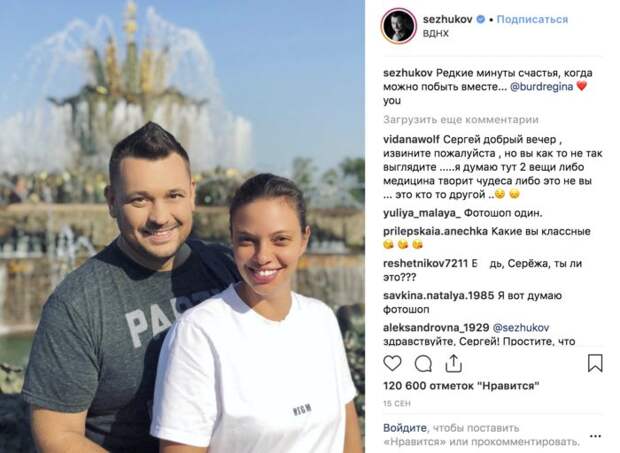The image size is (620, 453).
Task: Load more comments via Загрузить еще комментарии
Action: click(461, 120)
